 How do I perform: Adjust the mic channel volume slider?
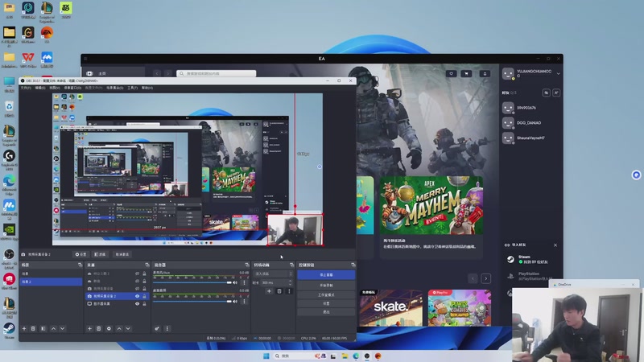click(192, 282)
